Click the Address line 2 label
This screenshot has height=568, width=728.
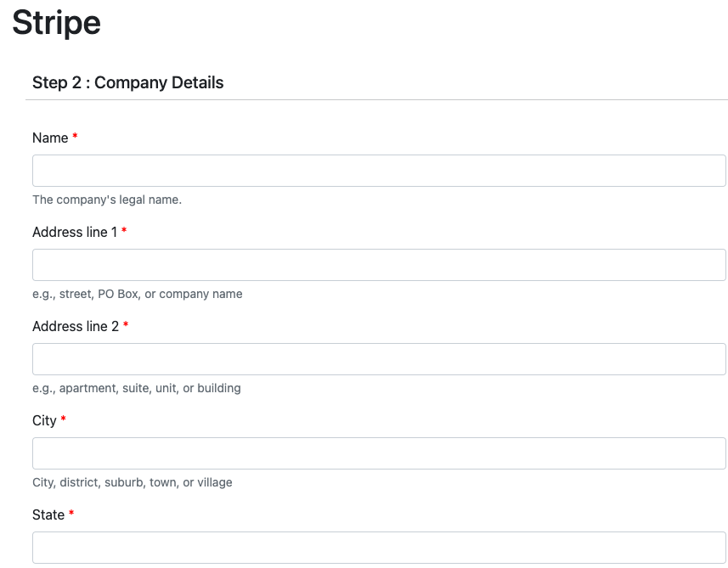pos(76,326)
